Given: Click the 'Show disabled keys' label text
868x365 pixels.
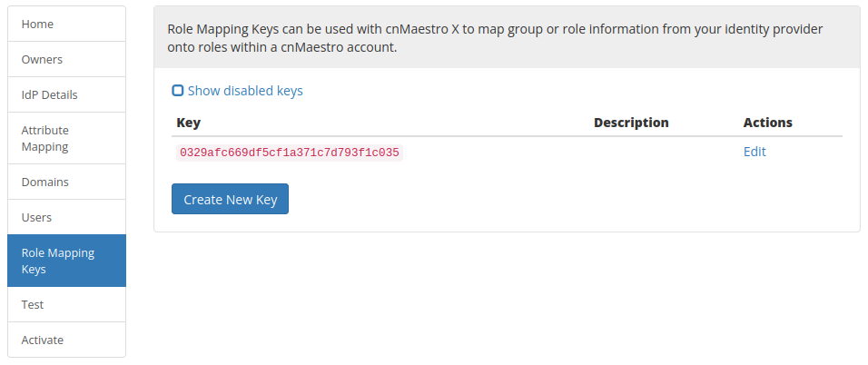Looking at the screenshot, I should (245, 91).
